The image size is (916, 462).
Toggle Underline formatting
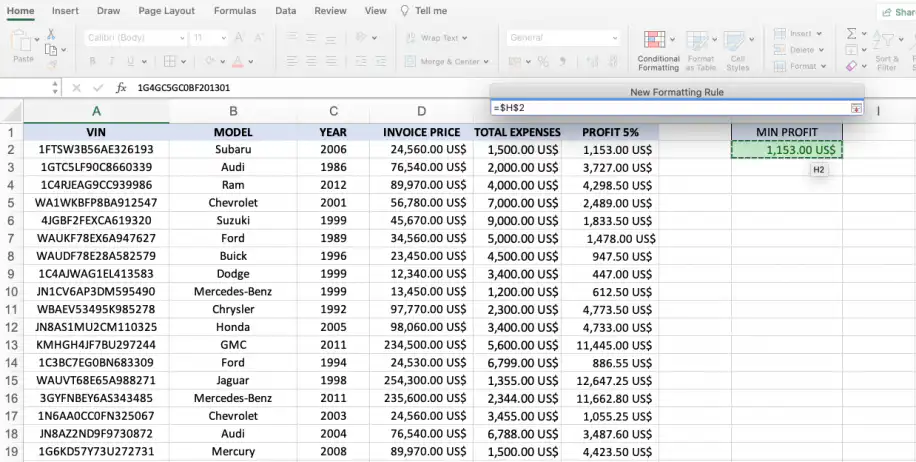[x=130, y=61]
